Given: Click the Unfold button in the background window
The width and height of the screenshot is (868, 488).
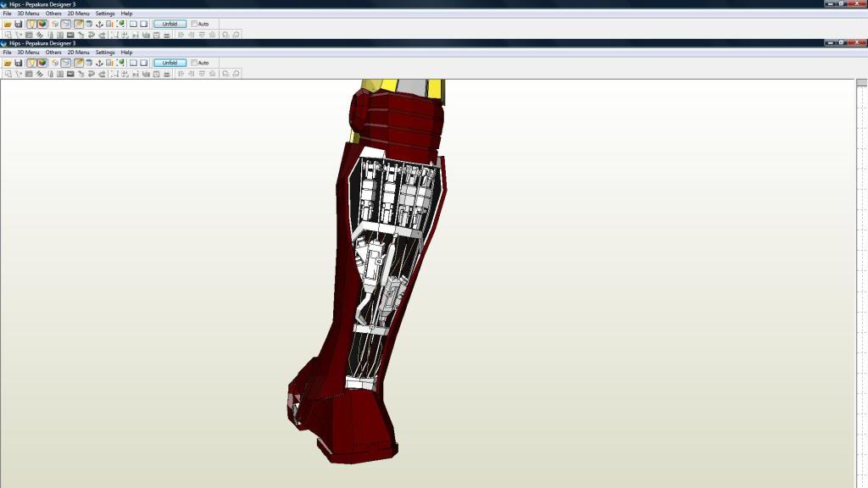Looking at the screenshot, I should point(170,25).
